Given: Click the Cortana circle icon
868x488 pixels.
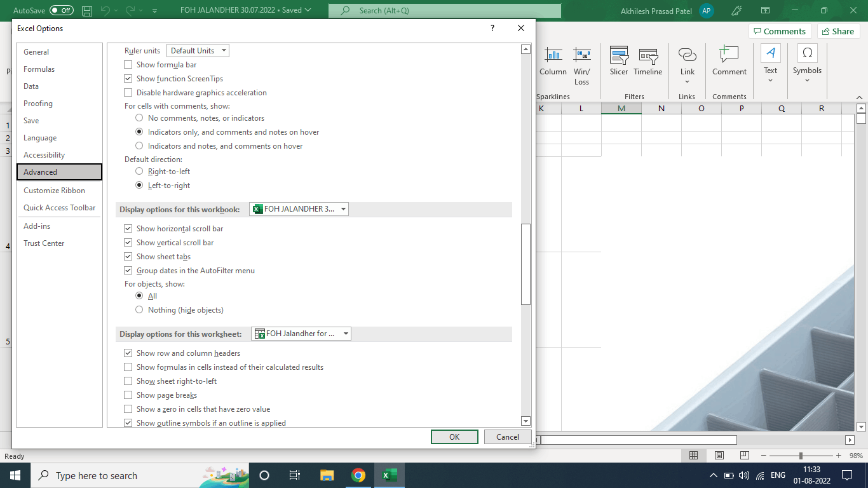Looking at the screenshot, I should pos(264,475).
